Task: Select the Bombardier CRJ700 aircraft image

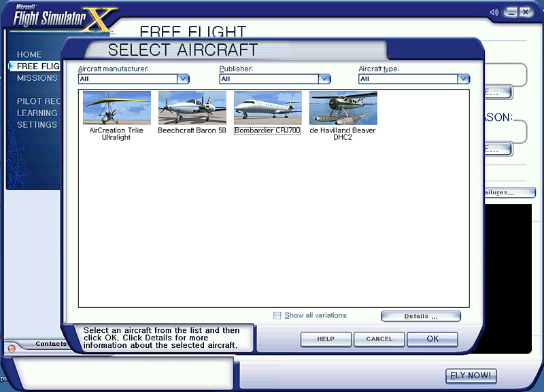Action: pos(268,108)
